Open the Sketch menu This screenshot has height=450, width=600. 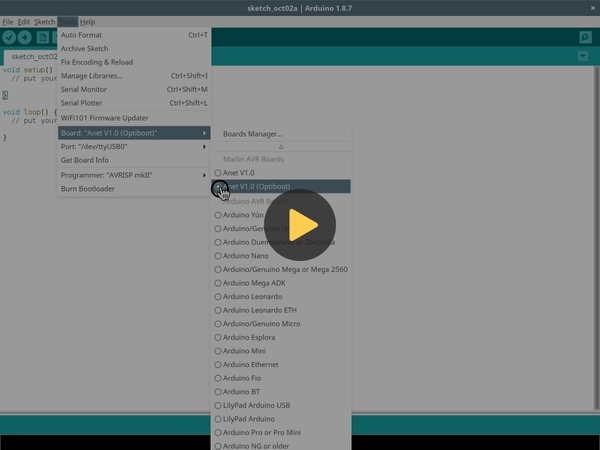(44, 22)
